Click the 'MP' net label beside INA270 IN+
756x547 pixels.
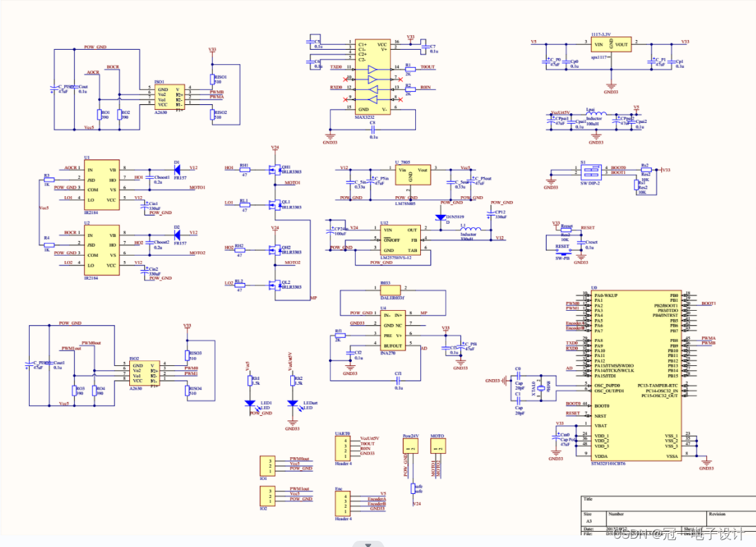point(424,313)
